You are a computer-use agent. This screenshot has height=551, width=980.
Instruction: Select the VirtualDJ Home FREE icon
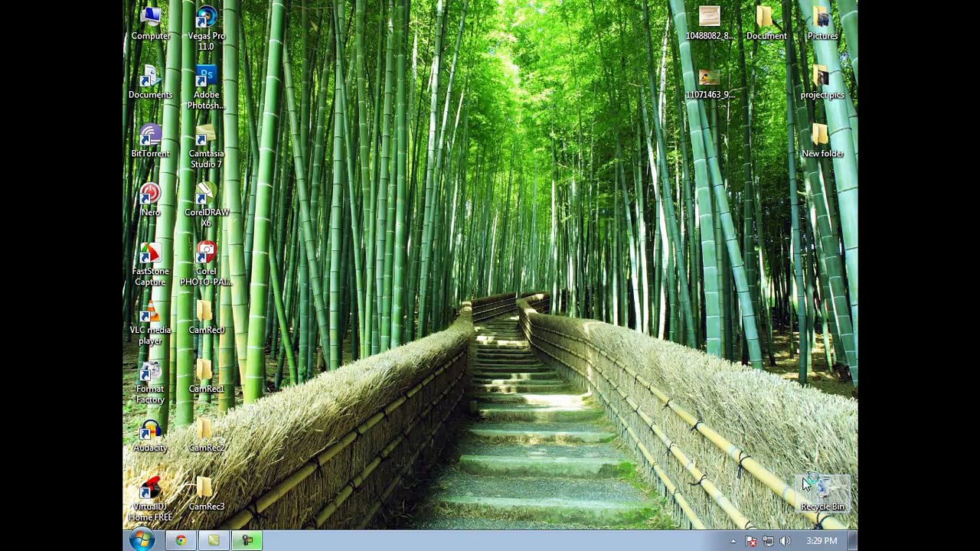click(150, 500)
